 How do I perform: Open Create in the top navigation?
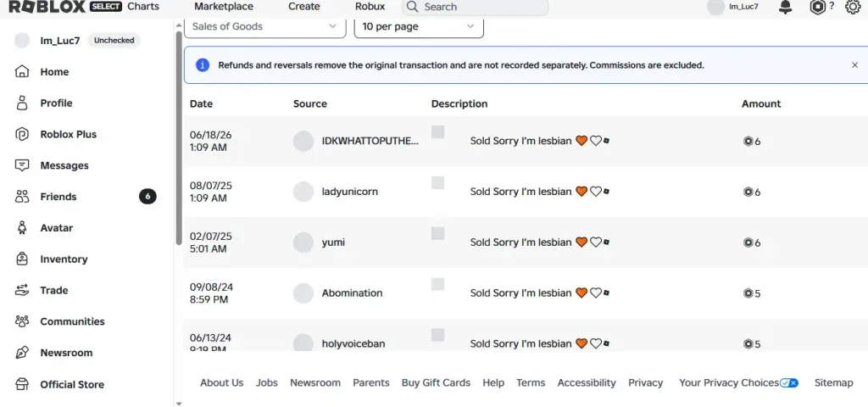304,7
